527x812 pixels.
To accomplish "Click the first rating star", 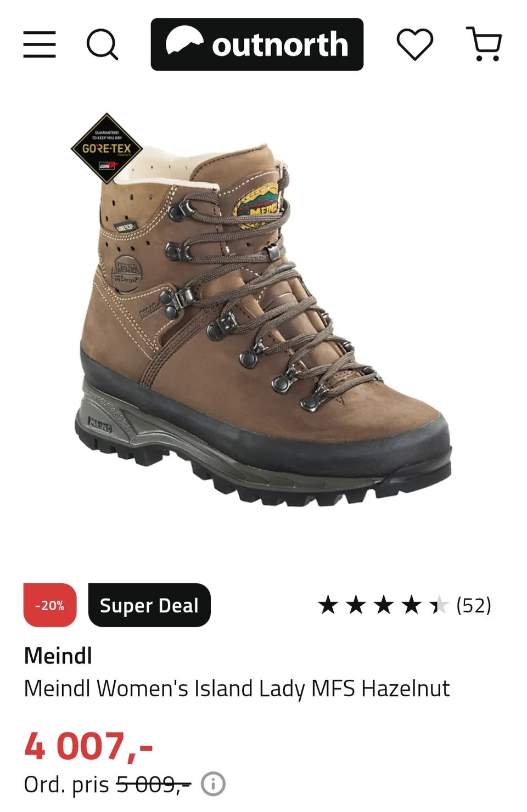I will (328, 605).
